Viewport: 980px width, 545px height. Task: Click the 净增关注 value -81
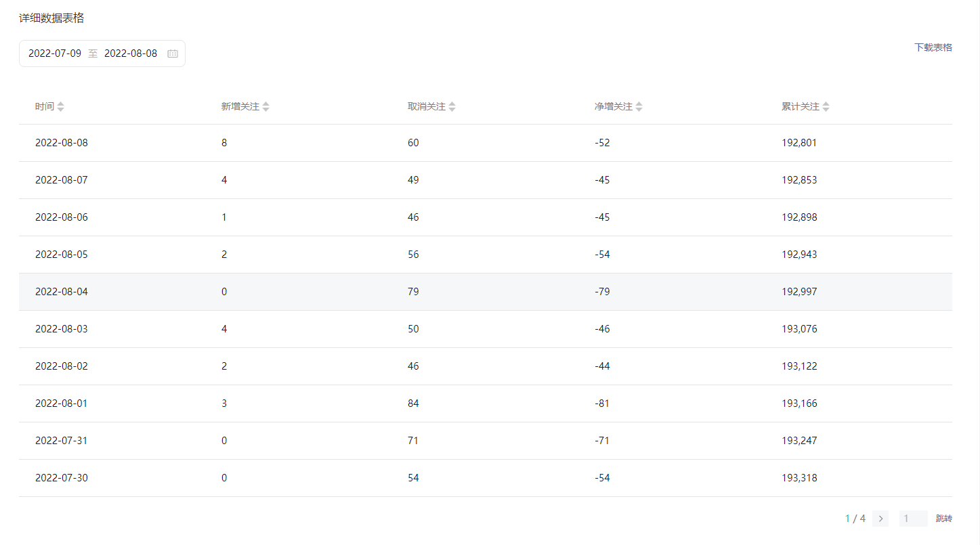click(x=602, y=404)
